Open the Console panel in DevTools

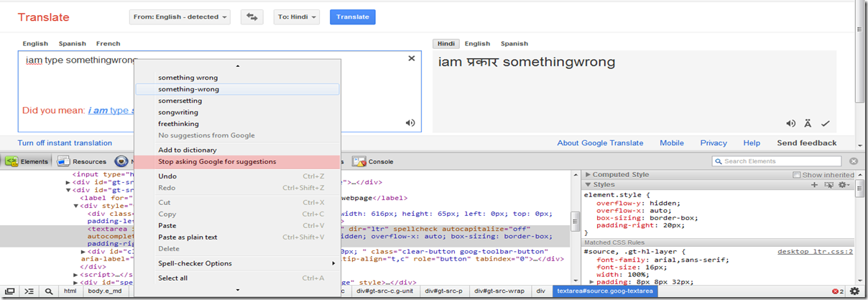373,162
